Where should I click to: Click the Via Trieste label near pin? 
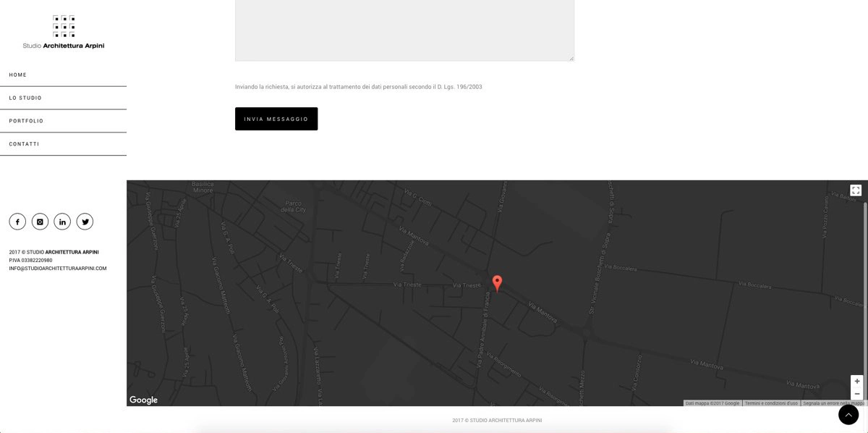[467, 285]
